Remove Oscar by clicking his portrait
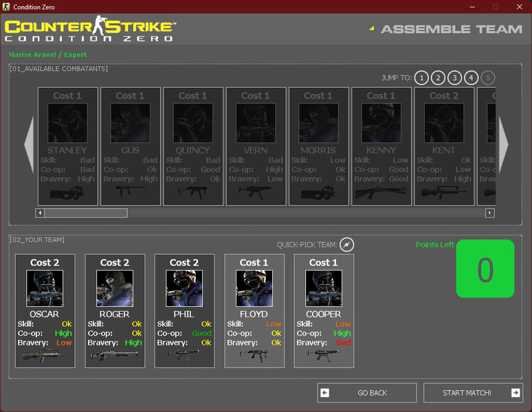The width and height of the screenshot is (532, 412). [x=45, y=288]
